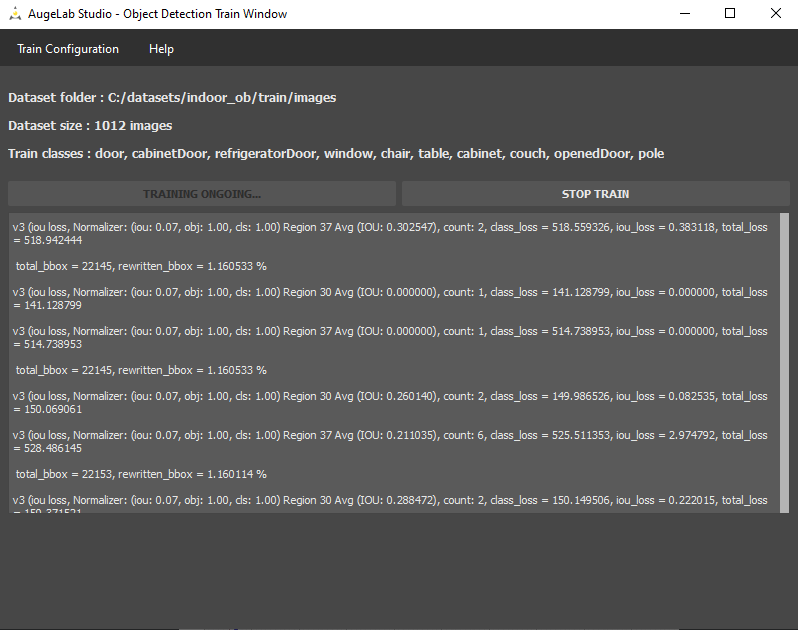The image size is (798, 630).
Task: Click log entry with class_loss 525.511353
Action: pyautogui.click(x=390, y=441)
